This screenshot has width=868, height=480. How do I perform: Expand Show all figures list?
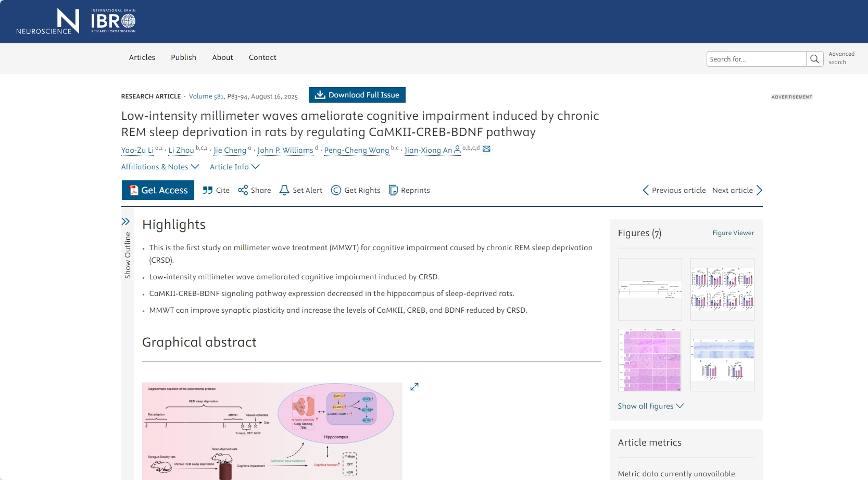(x=650, y=406)
